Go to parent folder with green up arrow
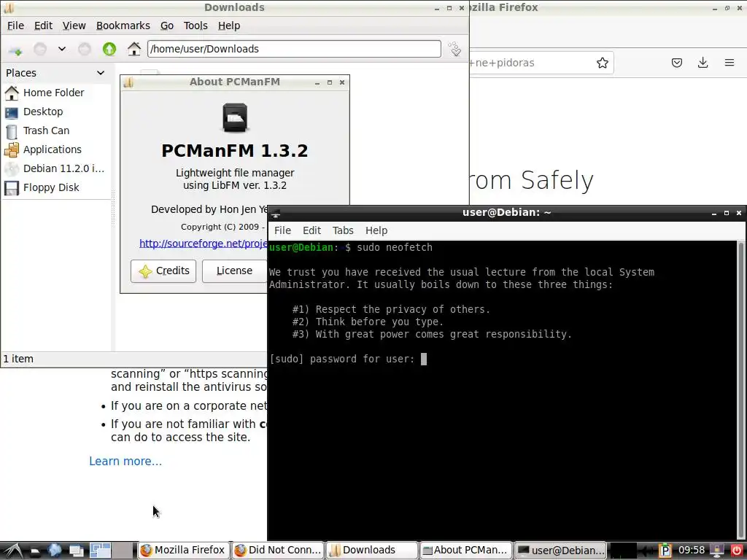The image size is (747, 560). (109, 49)
